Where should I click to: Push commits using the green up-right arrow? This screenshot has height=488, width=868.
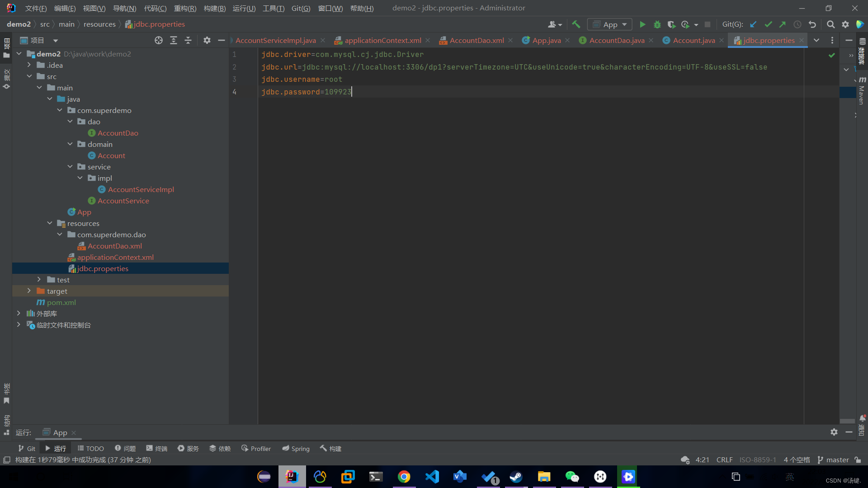[x=783, y=24]
